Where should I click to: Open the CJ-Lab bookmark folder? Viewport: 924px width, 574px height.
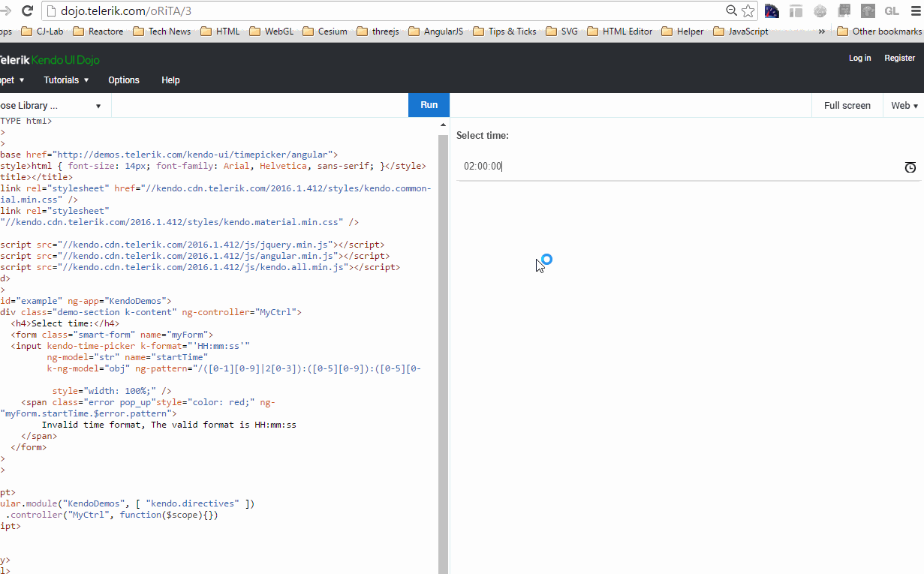tap(42, 32)
